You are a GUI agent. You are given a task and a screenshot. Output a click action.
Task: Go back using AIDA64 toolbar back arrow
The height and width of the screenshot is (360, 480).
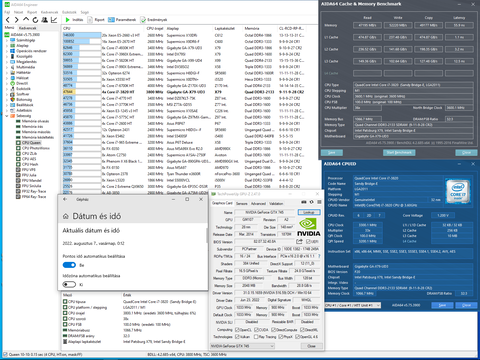8,20
